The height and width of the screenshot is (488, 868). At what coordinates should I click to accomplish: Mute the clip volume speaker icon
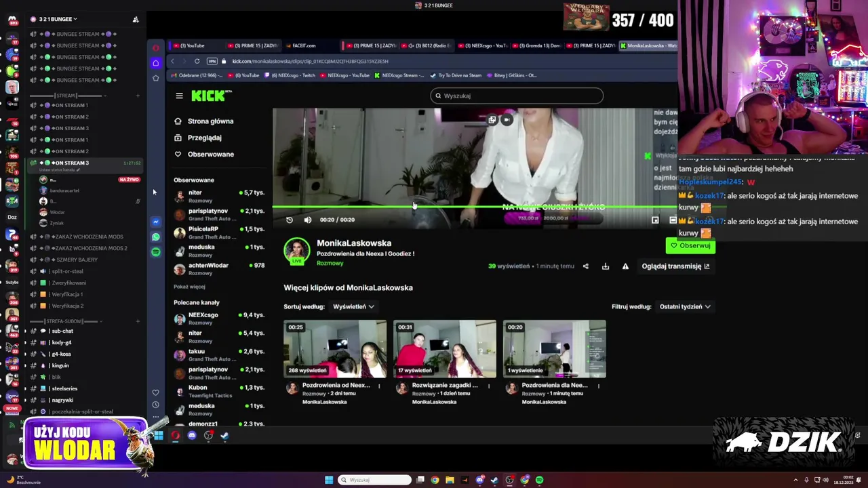coord(308,220)
